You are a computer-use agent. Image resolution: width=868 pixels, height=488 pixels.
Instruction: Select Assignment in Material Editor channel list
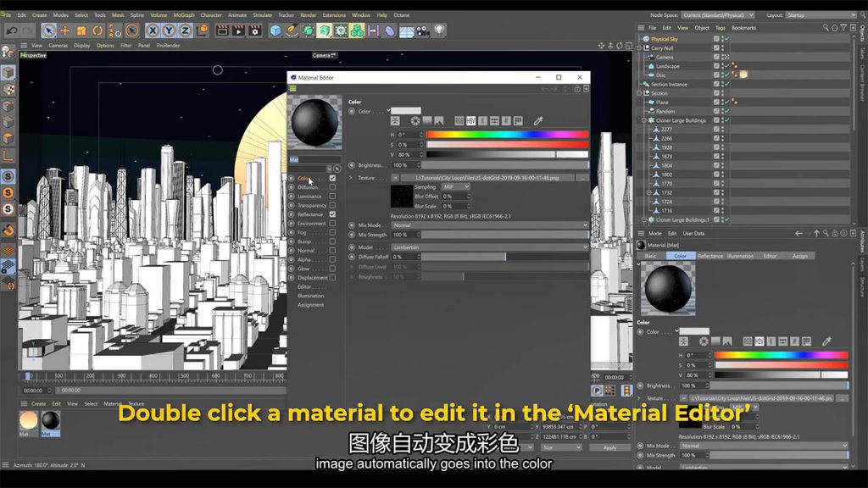[x=311, y=305]
